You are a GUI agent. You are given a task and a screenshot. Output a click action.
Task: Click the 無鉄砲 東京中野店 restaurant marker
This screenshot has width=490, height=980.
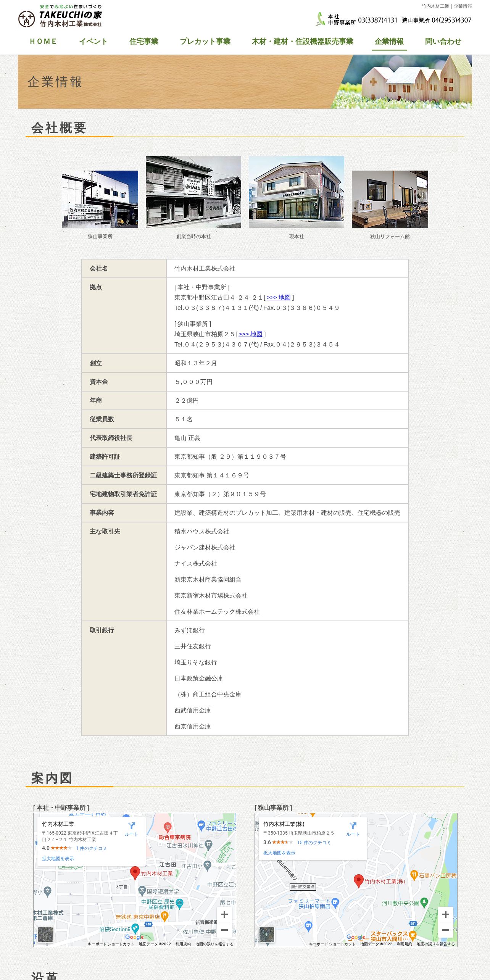(164, 917)
